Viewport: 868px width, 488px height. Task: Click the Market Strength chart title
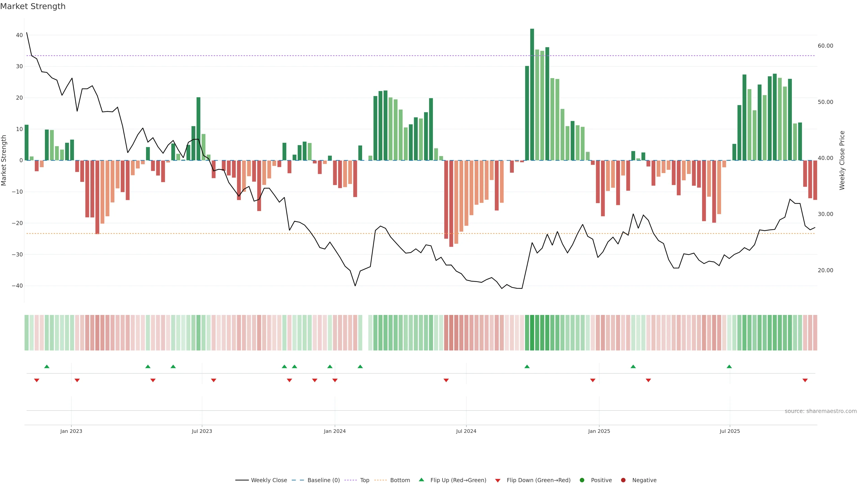pos(33,6)
